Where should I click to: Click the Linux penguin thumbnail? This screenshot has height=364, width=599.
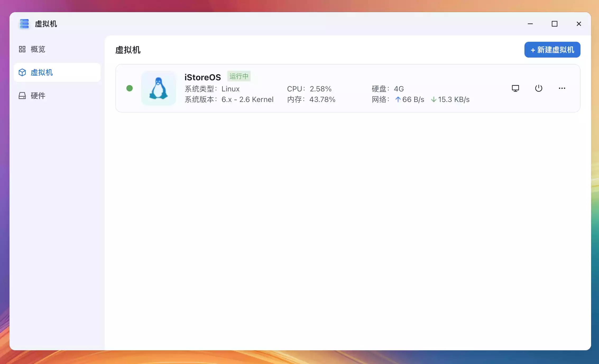[158, 88]
